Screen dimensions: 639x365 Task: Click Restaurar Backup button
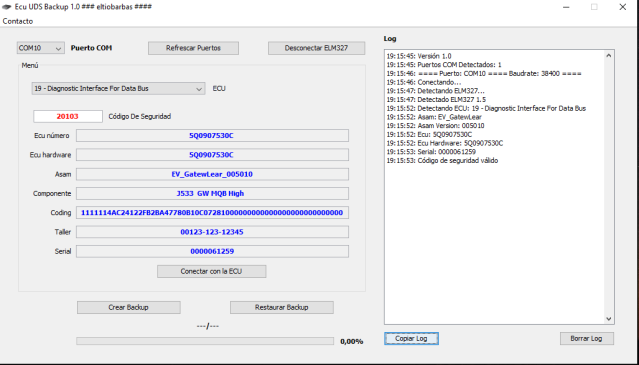tap(282, 307)
